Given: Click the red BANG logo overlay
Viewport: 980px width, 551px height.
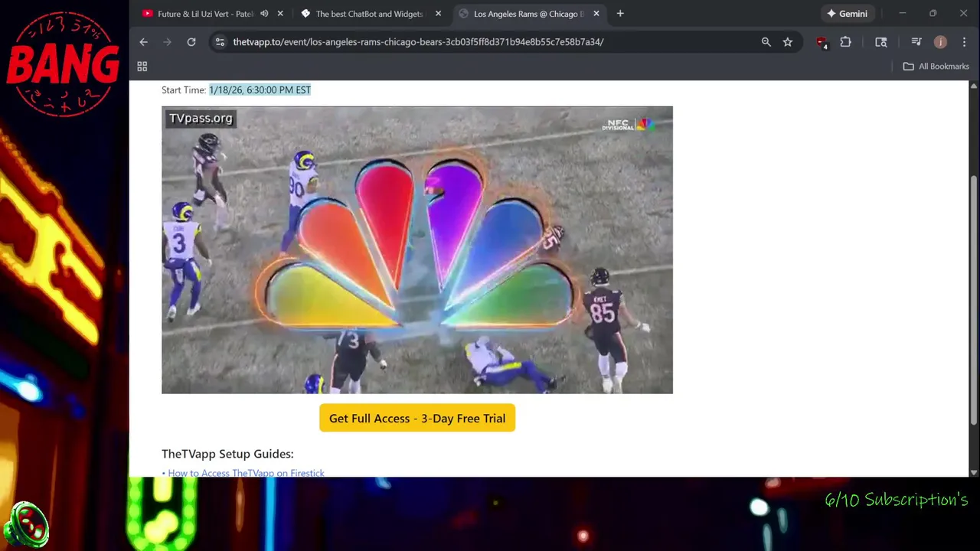Looking at the screenshot, I should click(64, 64).
